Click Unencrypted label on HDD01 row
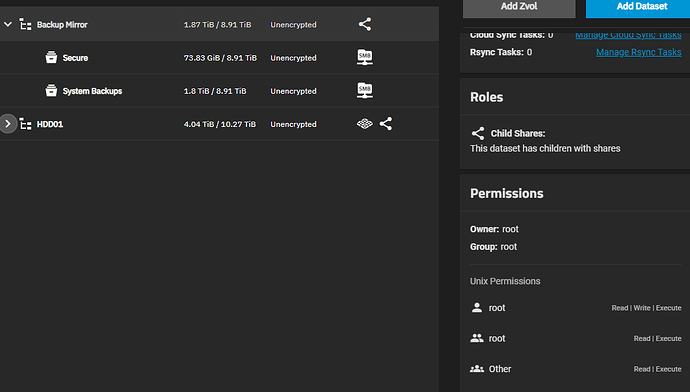Screen dimensions: 690x392 [x=293, y=124]
